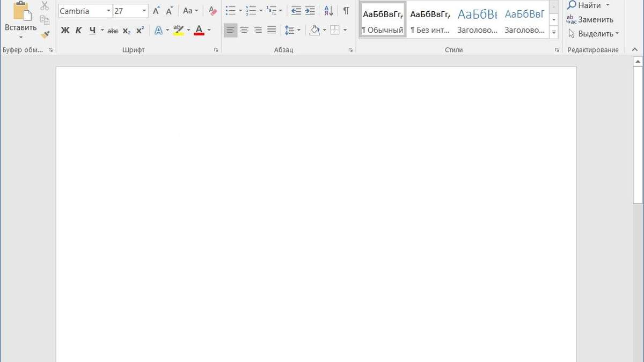The width and height of the screenshot is (644, 362).
Task: Increase font size with the larger A
Action: [x=156, y=11]
